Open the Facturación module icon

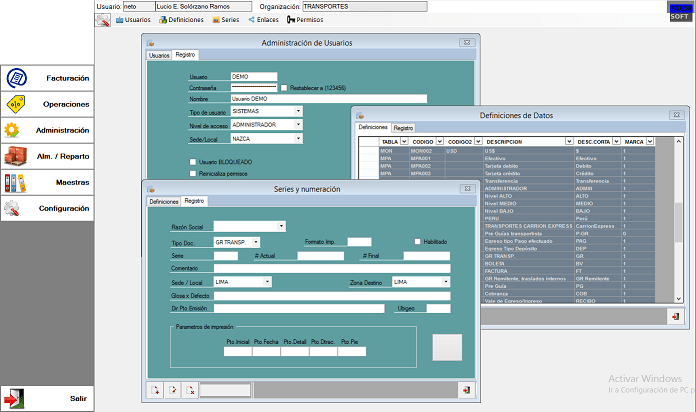click(14, 78)
